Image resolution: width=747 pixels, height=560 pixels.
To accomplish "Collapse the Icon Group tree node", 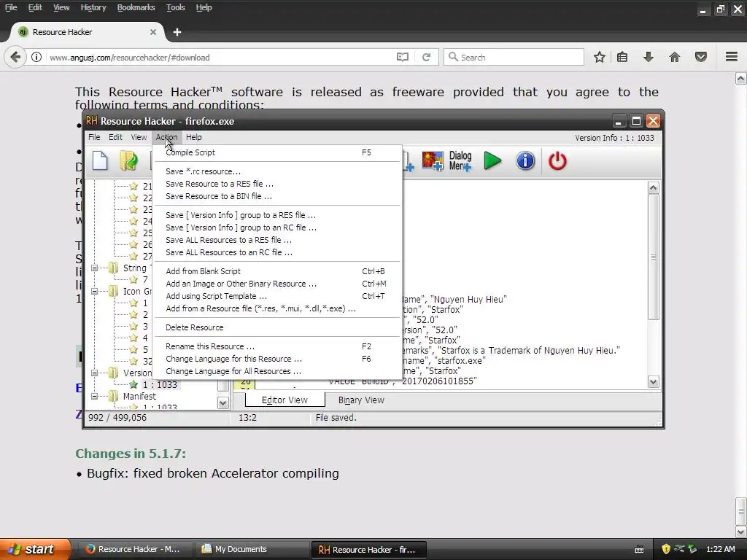I will click(x=94, y=291).
